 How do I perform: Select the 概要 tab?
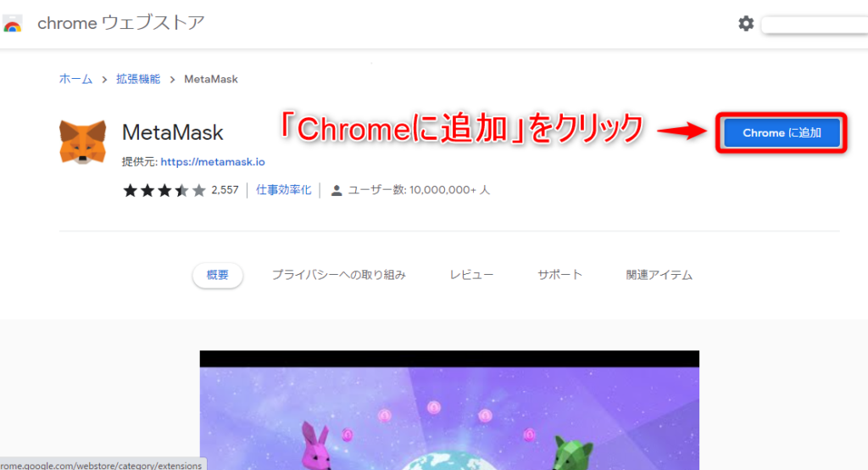[x=218, y=275]
